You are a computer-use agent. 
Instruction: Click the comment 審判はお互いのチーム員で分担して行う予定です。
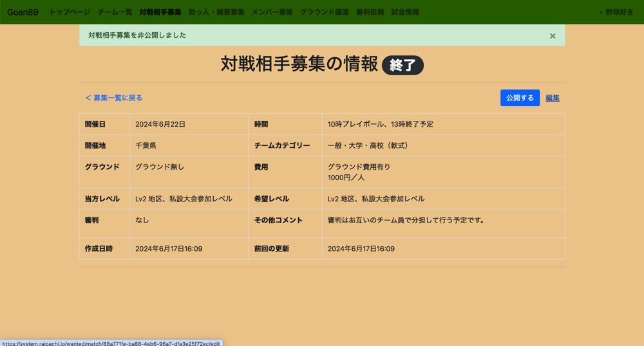coord(406,220)
